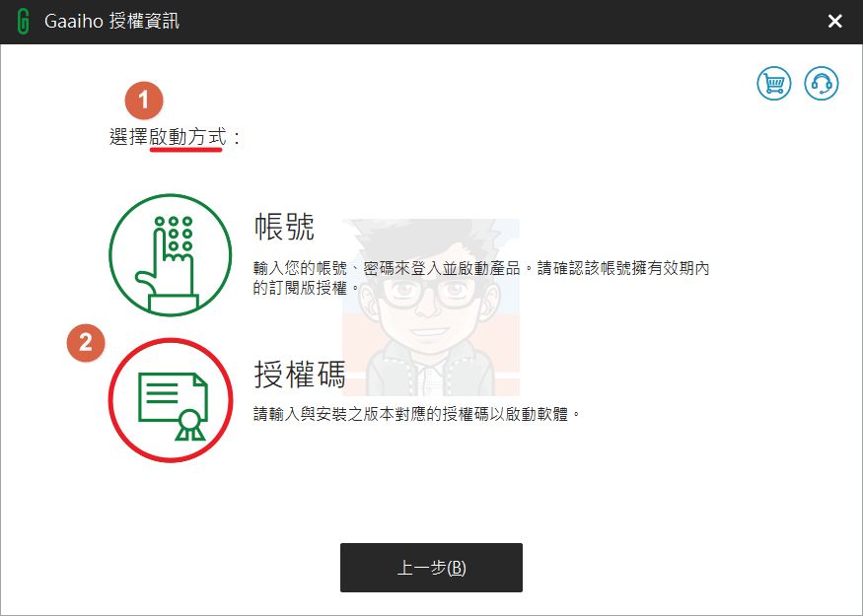This screenshot has width=863, height=616.
Task: Open the headset customer support icon
Action: point(822,84)
